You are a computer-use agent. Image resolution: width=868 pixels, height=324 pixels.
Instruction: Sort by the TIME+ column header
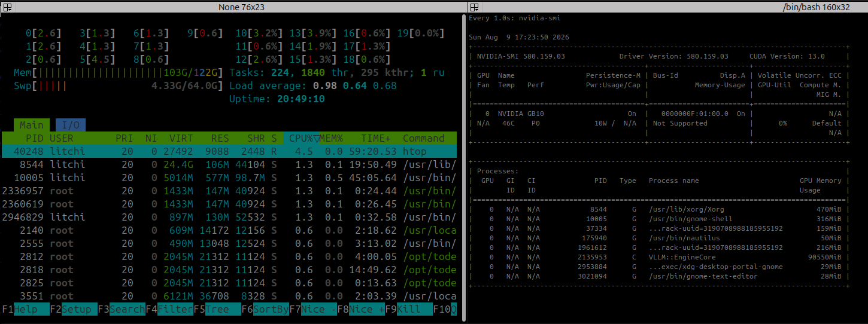[376, 138]
